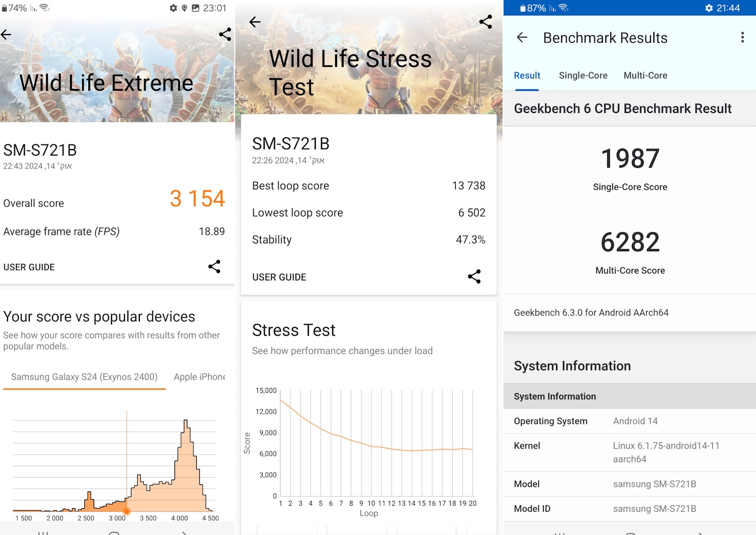Tap SM-S721B device name in Extreme card
This screenshot has width=756, height=535.
[x=40, y=150]
